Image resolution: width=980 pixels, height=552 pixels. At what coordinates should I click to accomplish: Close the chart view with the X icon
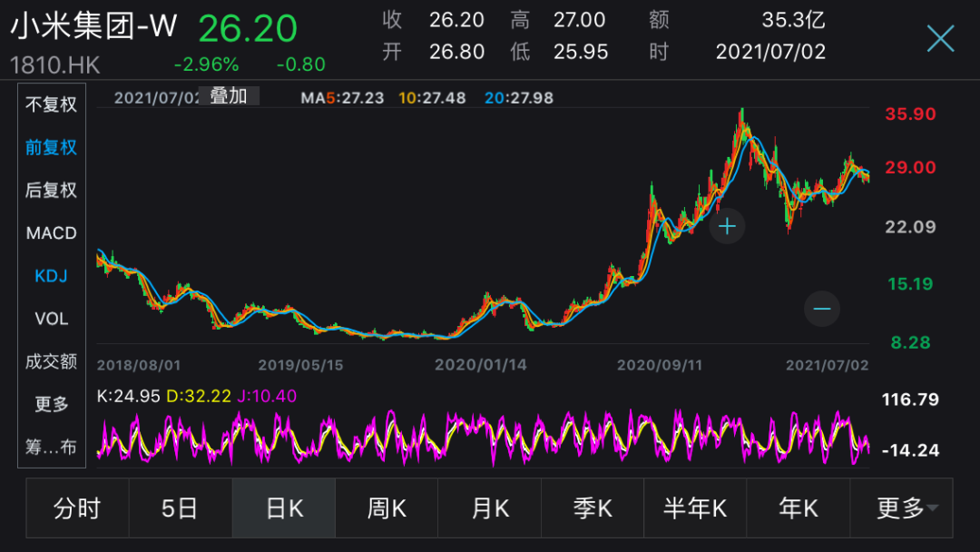click(x=940, y=39)
